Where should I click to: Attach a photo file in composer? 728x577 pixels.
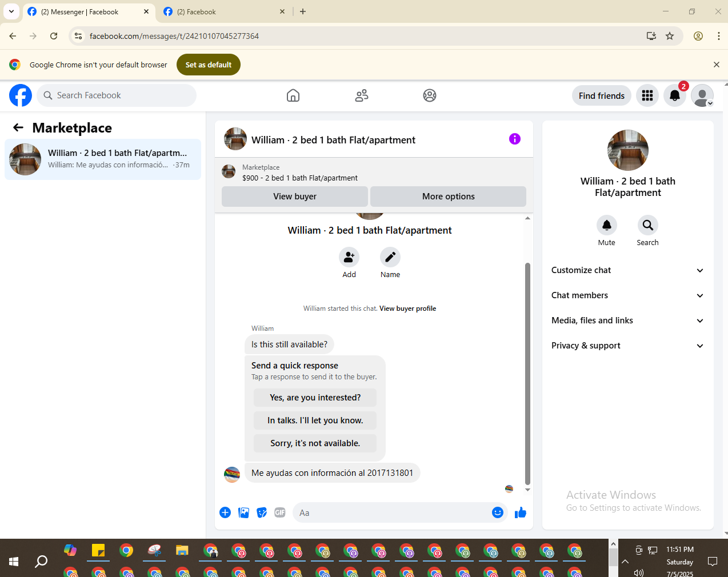tap(243, 512)
